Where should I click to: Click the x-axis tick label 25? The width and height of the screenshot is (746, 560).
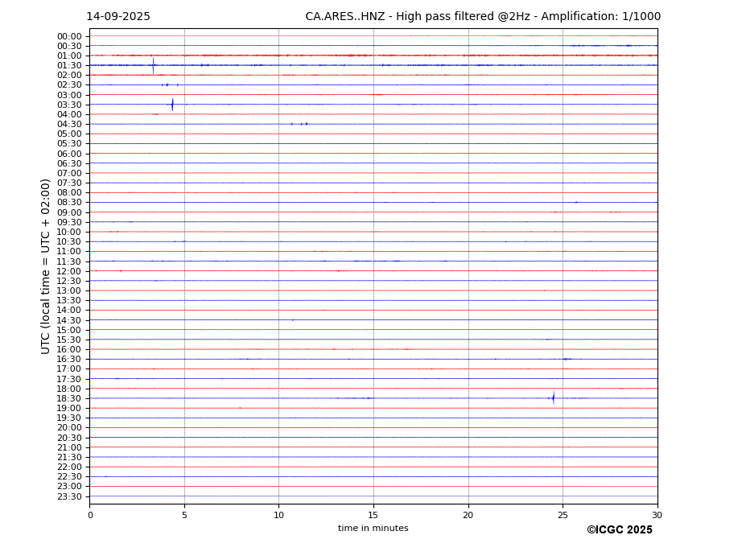pyautogui.click(x=563, y=515)
